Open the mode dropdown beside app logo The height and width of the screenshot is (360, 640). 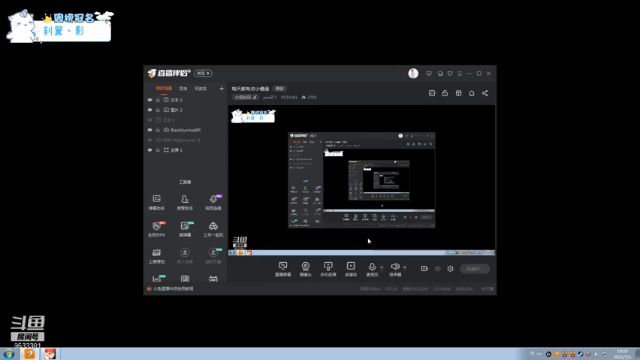pos(203,73)
